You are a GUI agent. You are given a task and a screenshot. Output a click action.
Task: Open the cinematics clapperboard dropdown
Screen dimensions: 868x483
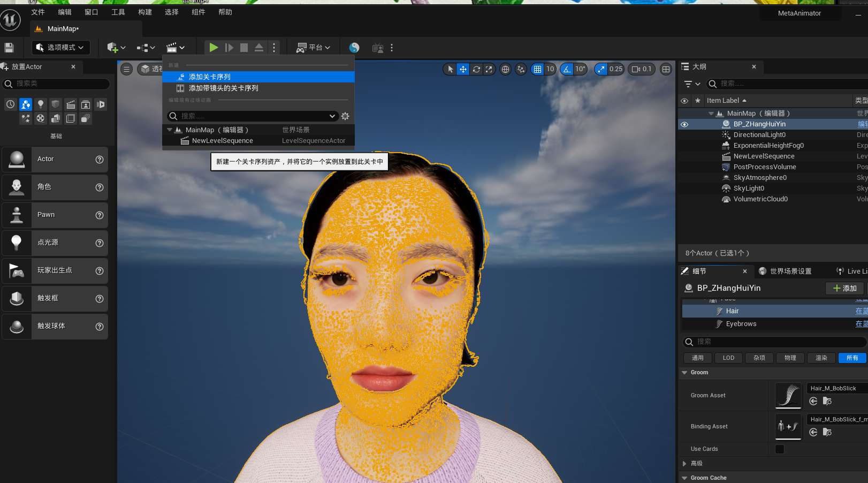pos(176,48)
